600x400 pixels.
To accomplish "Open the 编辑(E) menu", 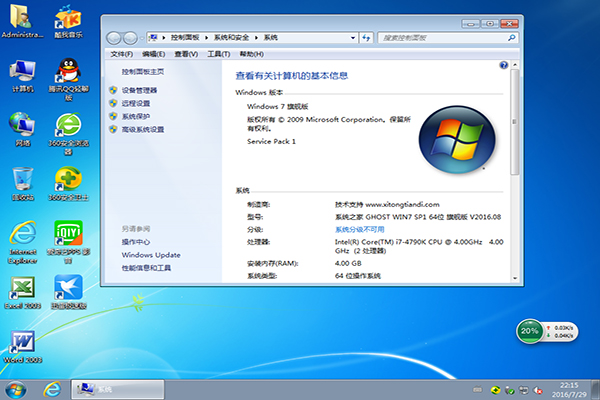I will pos(153,54).
